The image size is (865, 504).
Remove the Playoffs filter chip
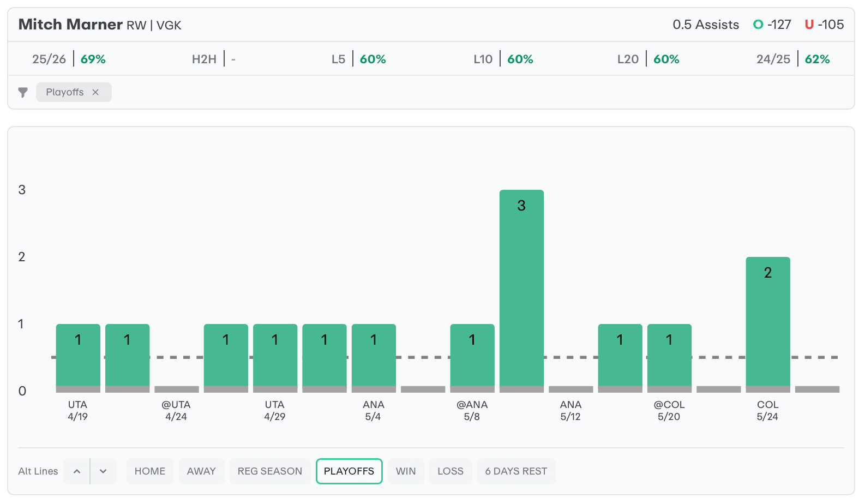pos(95,92)
